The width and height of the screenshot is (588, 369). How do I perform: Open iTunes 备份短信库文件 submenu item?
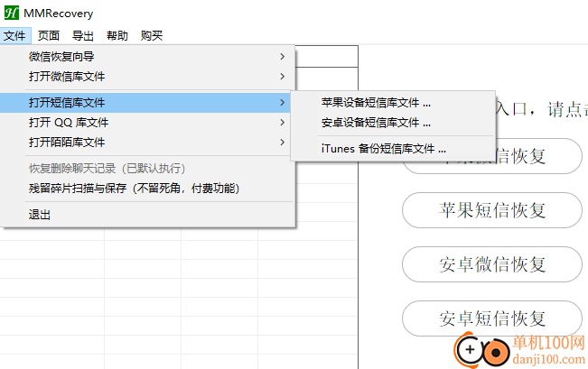[x=393, y=149]
